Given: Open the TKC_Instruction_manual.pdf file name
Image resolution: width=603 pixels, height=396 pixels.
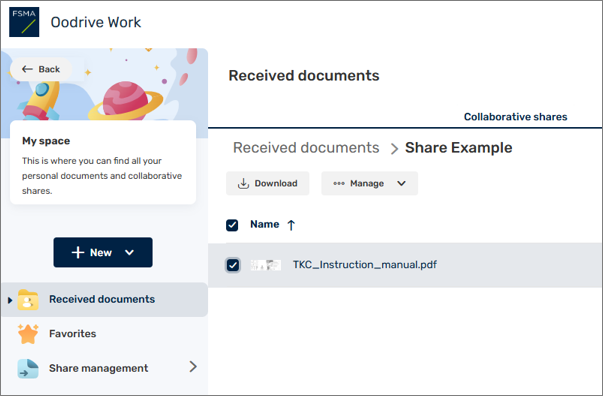Looking at the screenshot, I should 365,265.
